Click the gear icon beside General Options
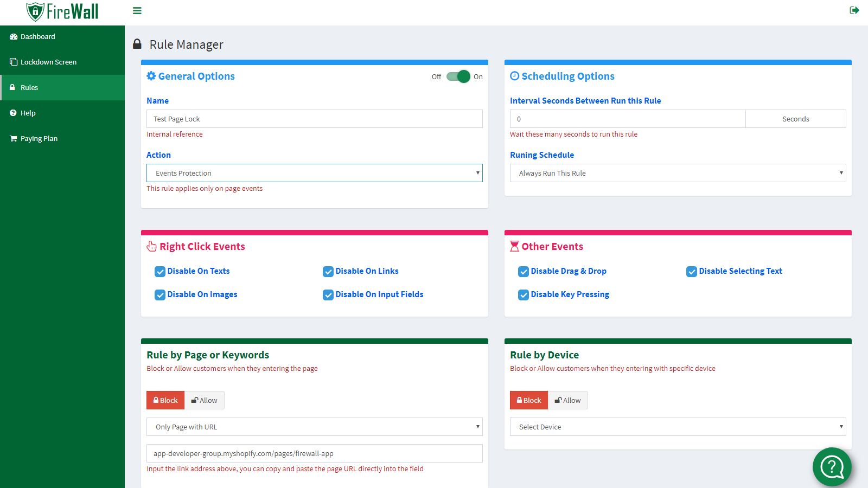The width and height of the screenshot is (868, 488). click(151, 76)
